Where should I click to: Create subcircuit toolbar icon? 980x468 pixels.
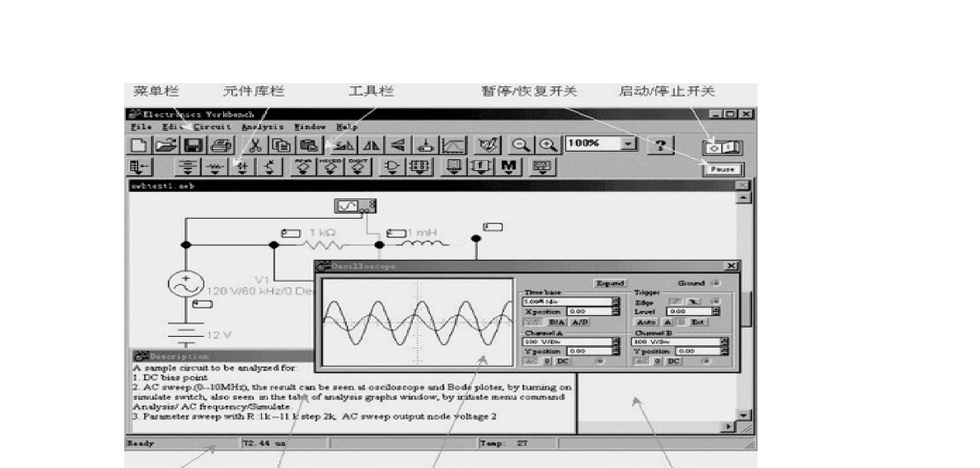426,145
